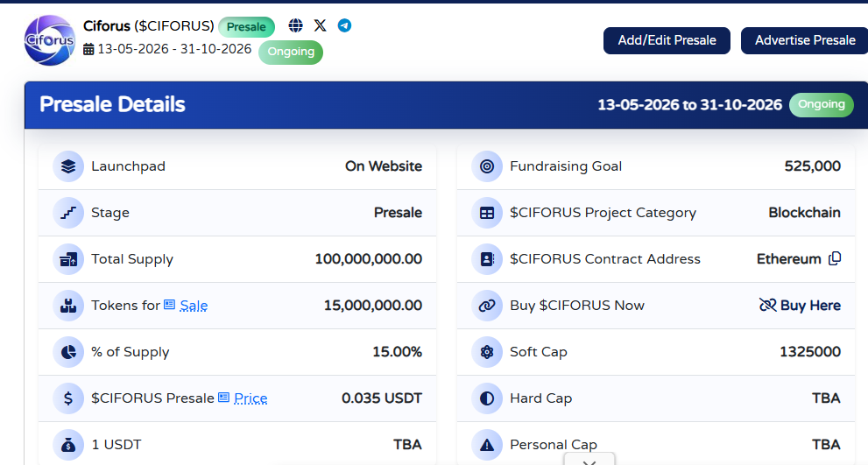Open the Sale glossary link
Screen dimensions: 868x465
coord(194,306)
